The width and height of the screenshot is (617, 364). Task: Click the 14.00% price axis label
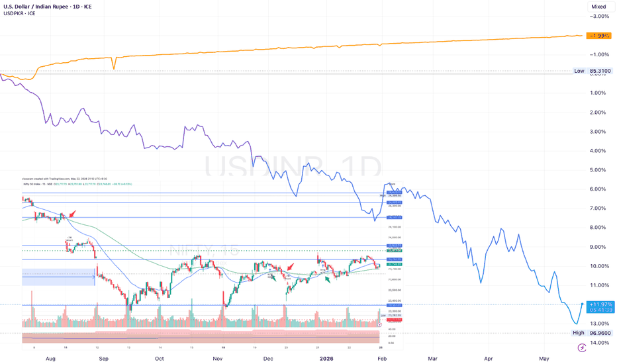(x=598, y=343)
